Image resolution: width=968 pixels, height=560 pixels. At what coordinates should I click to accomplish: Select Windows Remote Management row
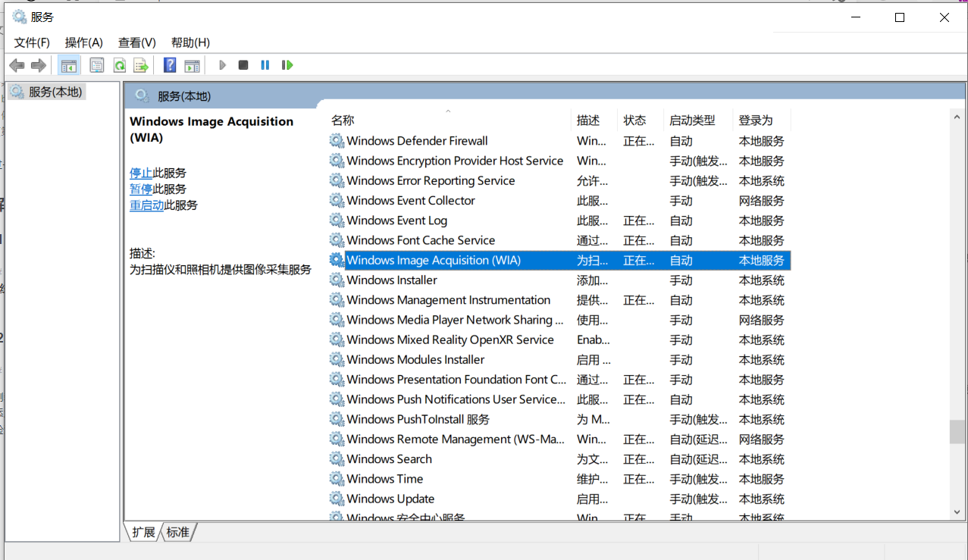tap(559, 439)
